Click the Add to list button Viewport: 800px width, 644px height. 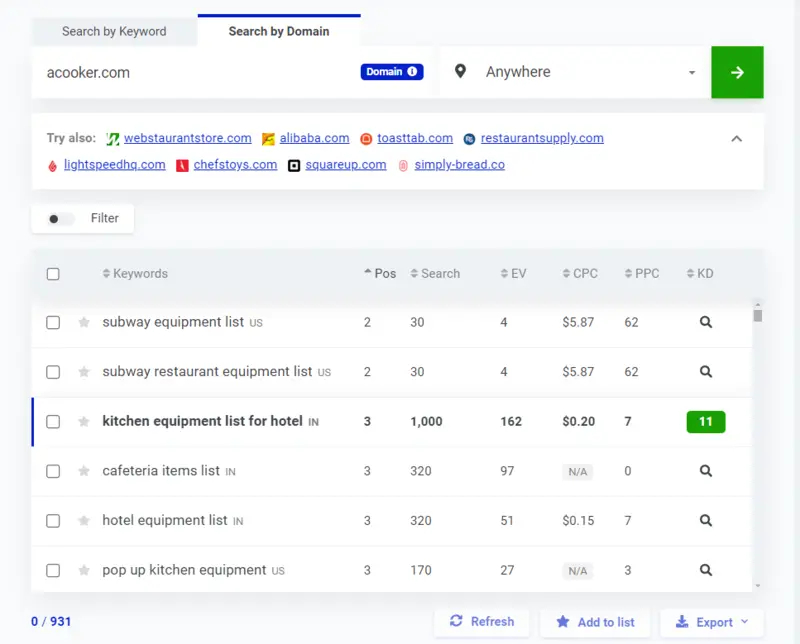595,622
